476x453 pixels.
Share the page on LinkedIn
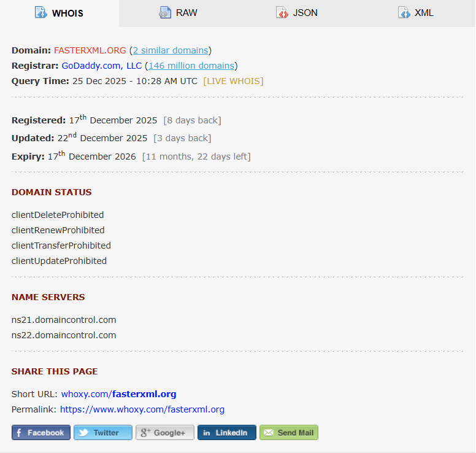click(227, 432)
